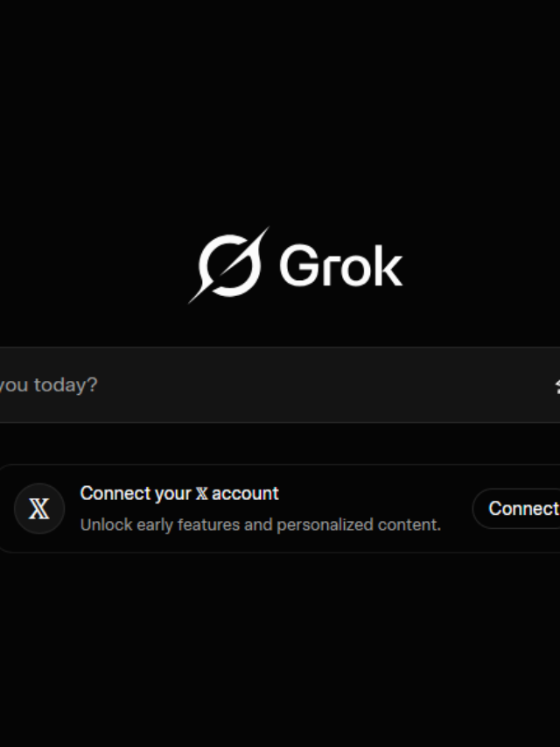Viewport: 560px width, 747px height.
Task: Click the lower slash tip of the Grok logo
Action: [193, 299]
